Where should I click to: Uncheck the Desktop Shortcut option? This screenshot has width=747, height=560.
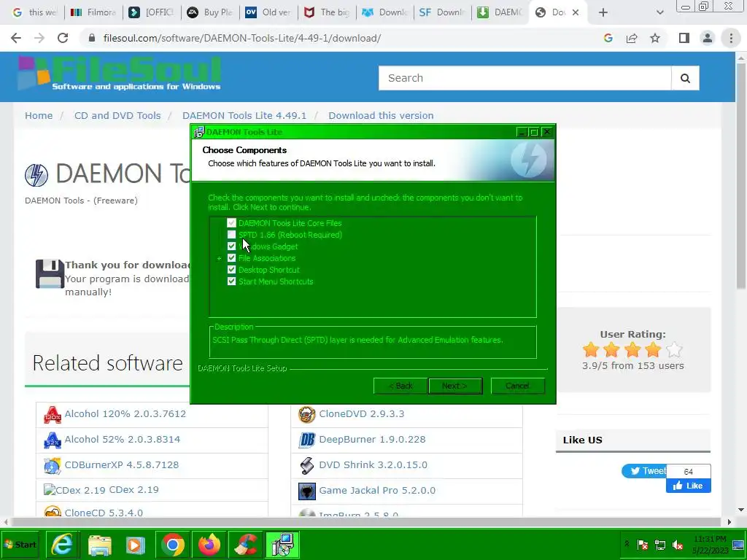(x=231, y=270)
